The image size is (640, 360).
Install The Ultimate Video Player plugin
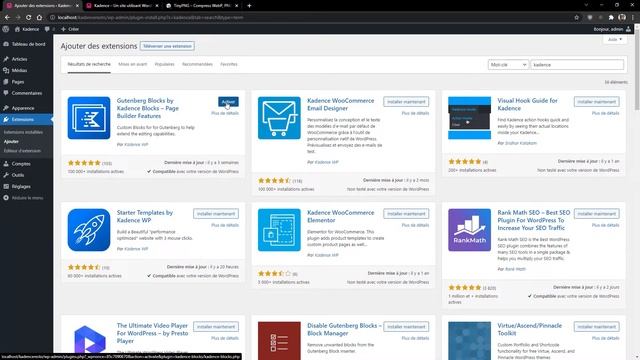(216, 327)
